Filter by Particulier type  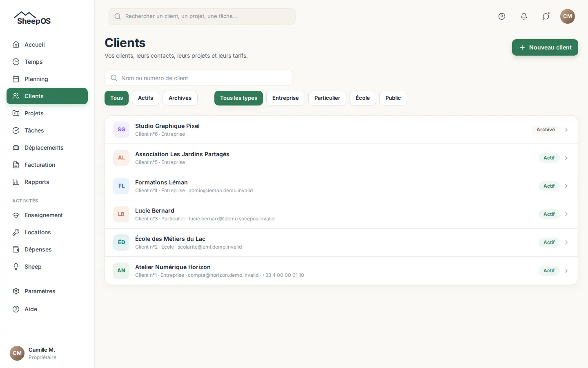click(327, 98)
